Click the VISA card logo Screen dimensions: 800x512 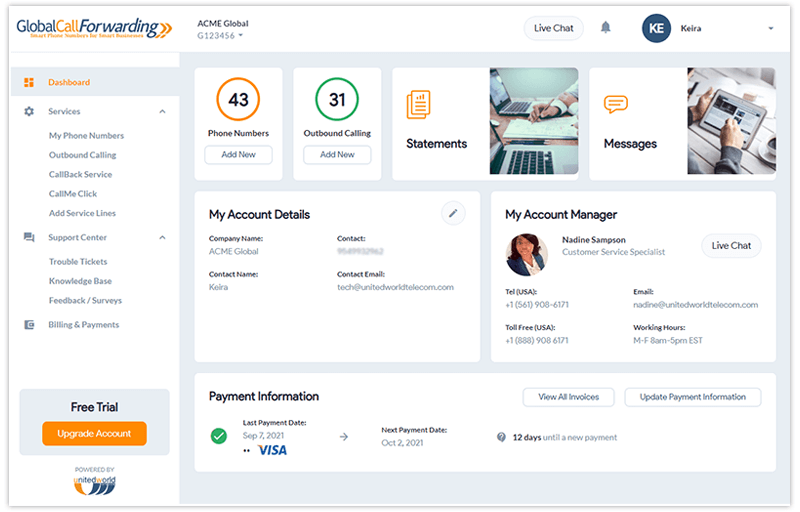coord(272,450)
